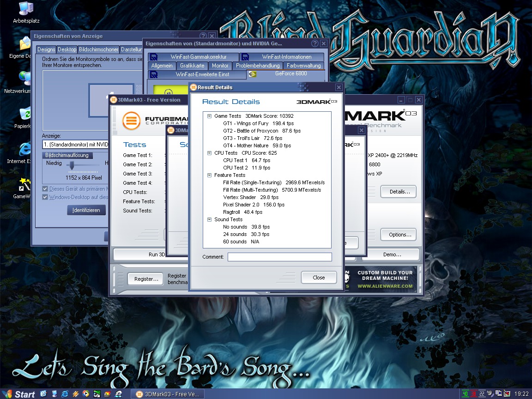Click the display settings tray icon beside the clock
Viewport: 532px width, 399px height.
(507, 394)
